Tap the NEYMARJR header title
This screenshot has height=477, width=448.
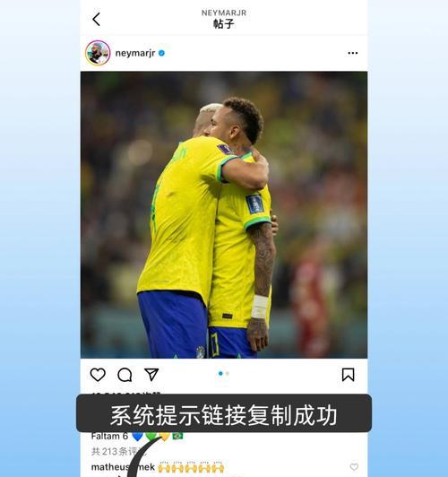tap(224, 13)
